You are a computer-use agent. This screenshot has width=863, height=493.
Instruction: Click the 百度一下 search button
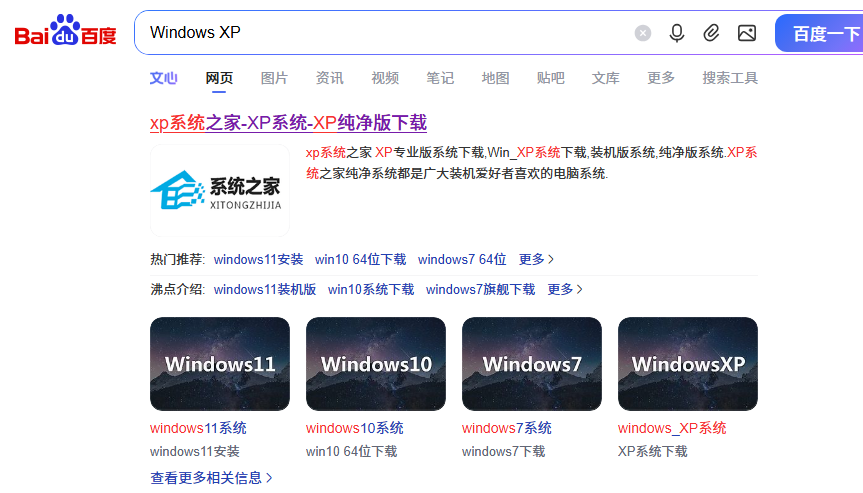(x=820, y=34)
